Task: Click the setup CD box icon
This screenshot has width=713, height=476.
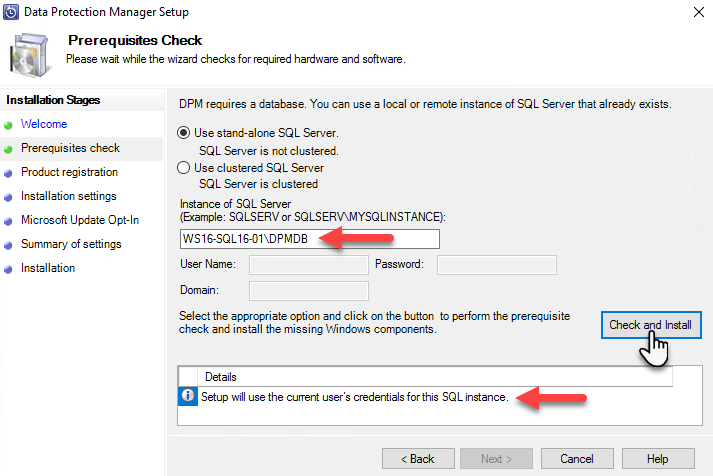Action: (29, 55)
